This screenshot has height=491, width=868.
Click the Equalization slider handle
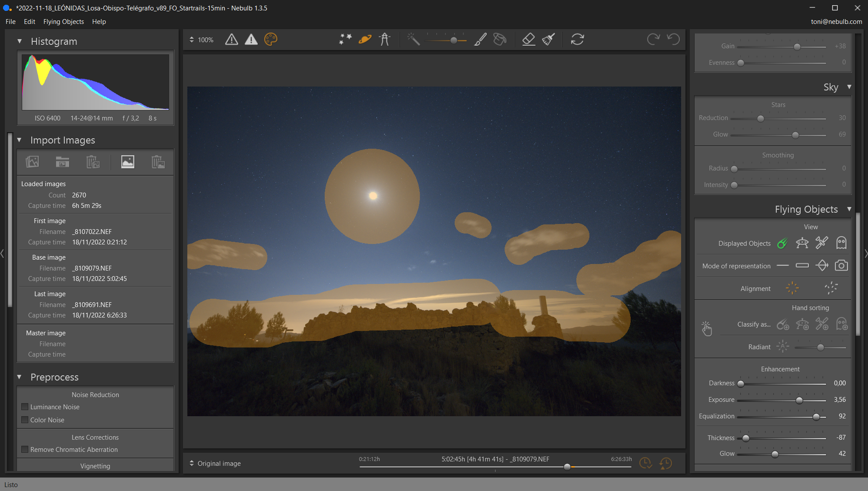coord(816,417)
